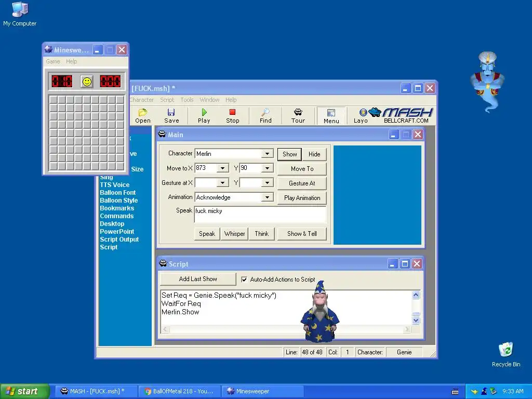
Task: Open a script with the Open toolbar icon
Action: click(x=143, y=116)
